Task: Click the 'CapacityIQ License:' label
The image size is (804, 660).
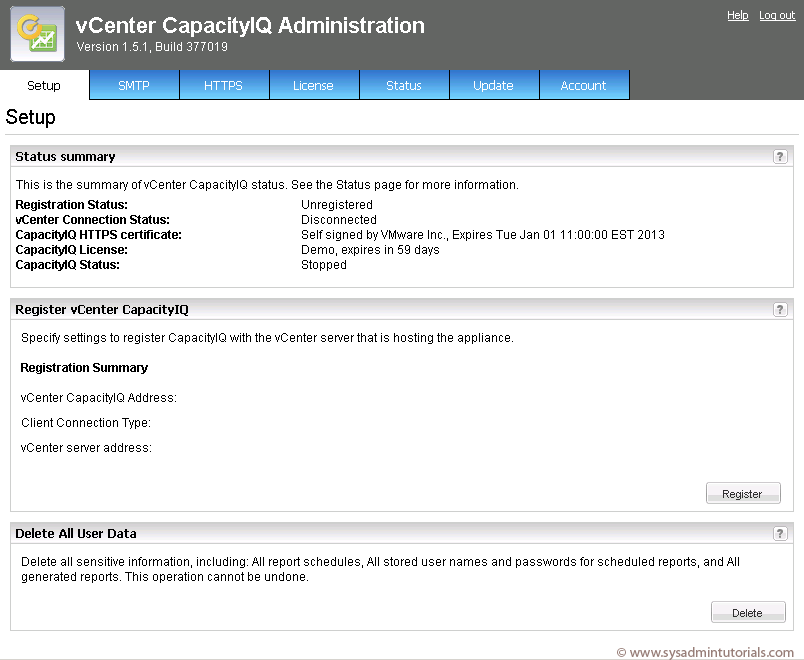Action: [72, 250]
